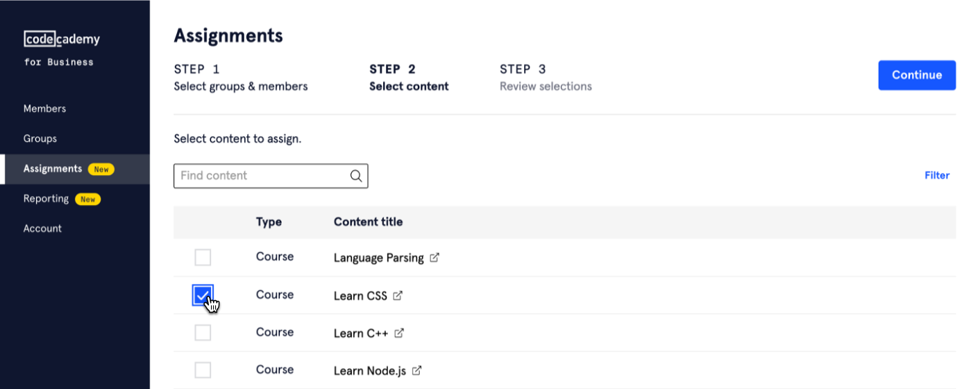Screen dimensions: 980x389
Task: Open the Filter options
Action: click(936, 175)
